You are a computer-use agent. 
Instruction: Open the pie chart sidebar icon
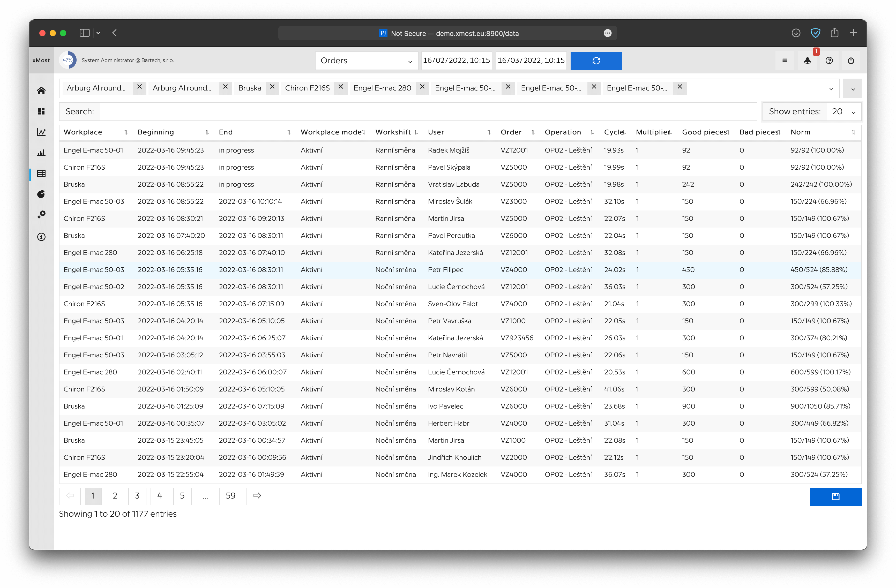41,194
